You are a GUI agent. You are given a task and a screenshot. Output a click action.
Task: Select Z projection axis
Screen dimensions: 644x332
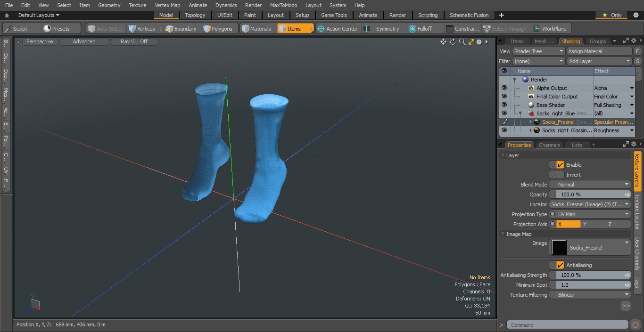click(x=618, y=224)
